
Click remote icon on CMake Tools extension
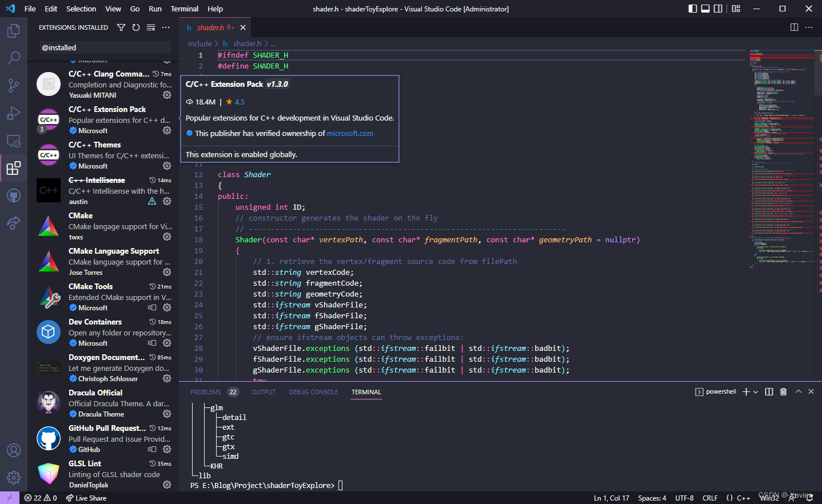[152, 307]
